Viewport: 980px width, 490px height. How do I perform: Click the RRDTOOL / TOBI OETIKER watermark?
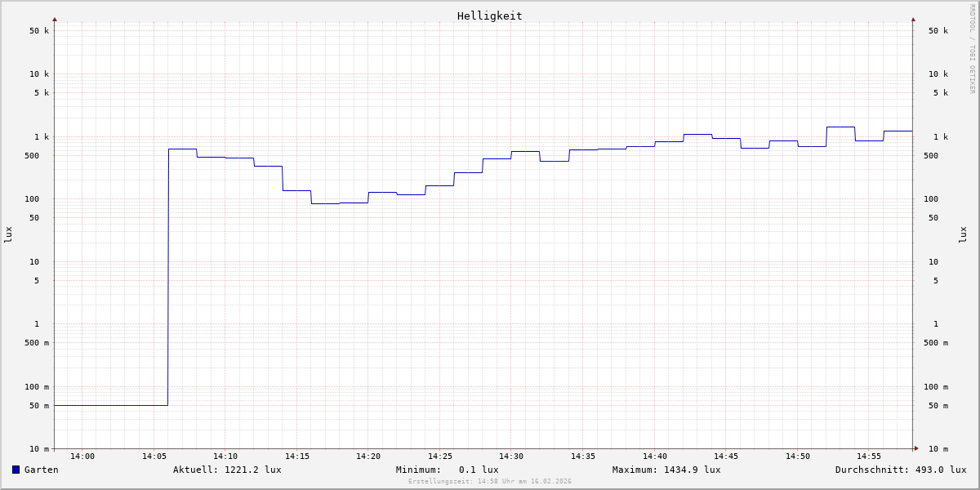click(x=972, y=49)
